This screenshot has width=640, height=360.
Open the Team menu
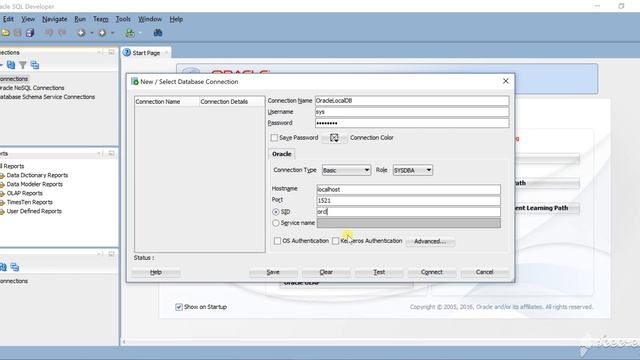[100, 19]
